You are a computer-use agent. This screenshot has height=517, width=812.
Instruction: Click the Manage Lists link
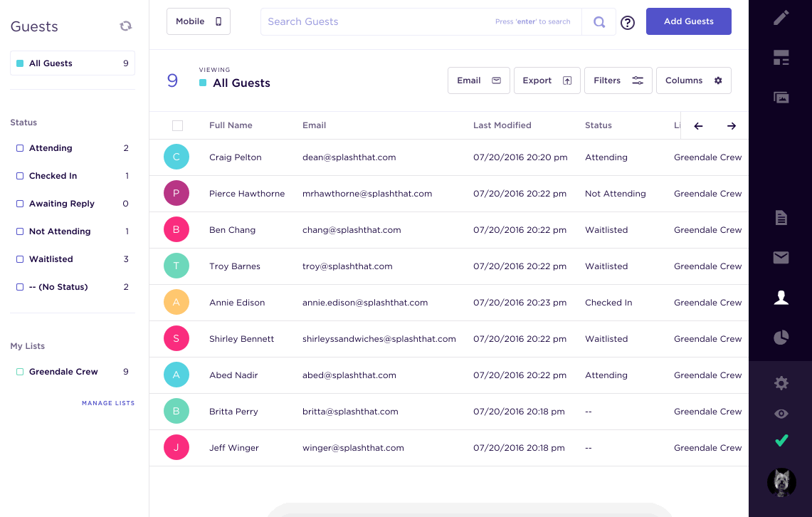point(107,403)
